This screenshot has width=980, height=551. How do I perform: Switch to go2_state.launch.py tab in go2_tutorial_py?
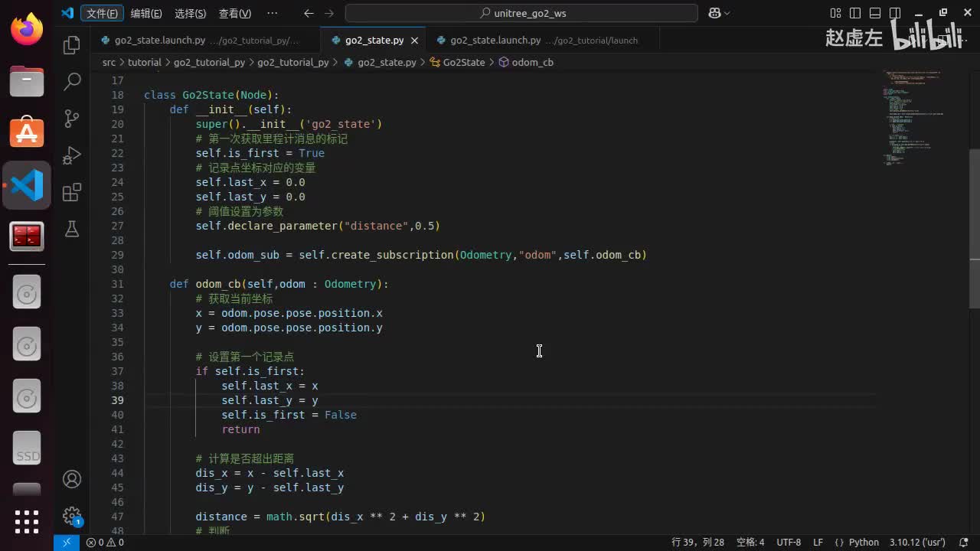coord(205,41)
